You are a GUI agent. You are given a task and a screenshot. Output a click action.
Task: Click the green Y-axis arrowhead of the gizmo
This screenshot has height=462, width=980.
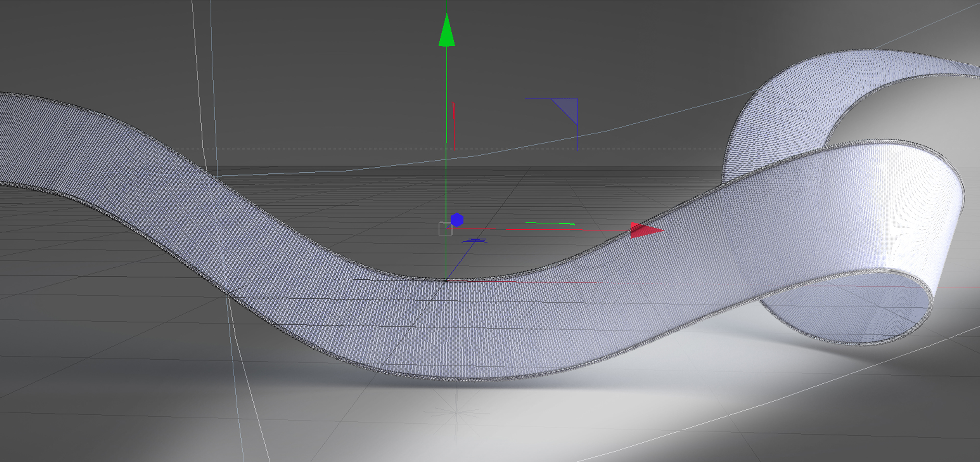(x=447, y=30)
